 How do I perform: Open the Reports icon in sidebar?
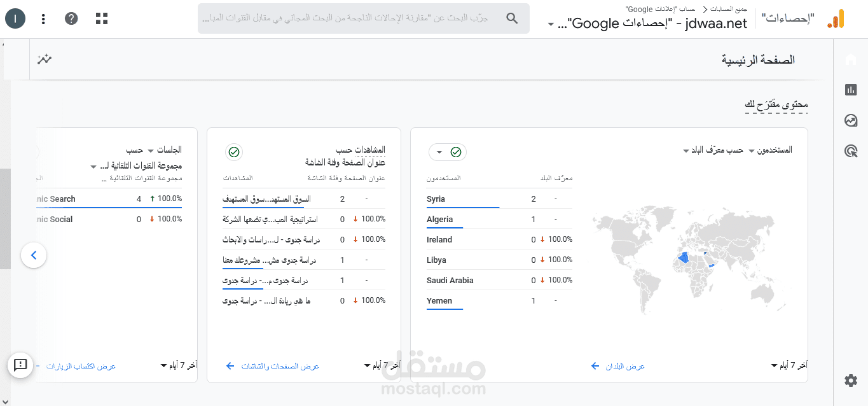tap(851, 90)
